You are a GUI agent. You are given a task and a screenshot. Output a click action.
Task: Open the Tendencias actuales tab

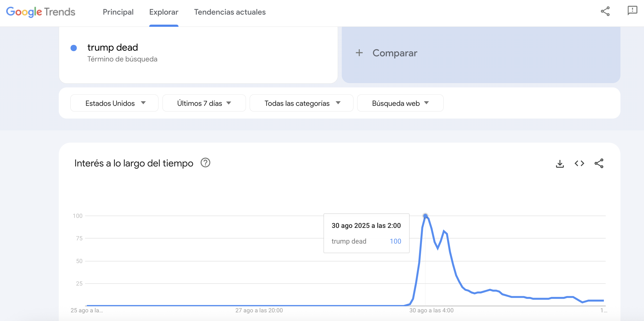click(230, 12)
